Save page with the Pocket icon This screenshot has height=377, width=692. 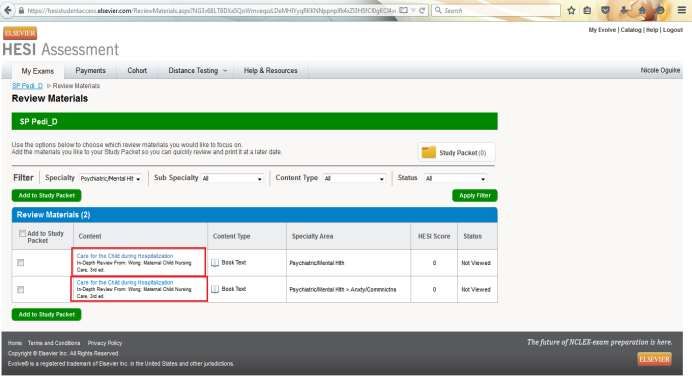606,10
